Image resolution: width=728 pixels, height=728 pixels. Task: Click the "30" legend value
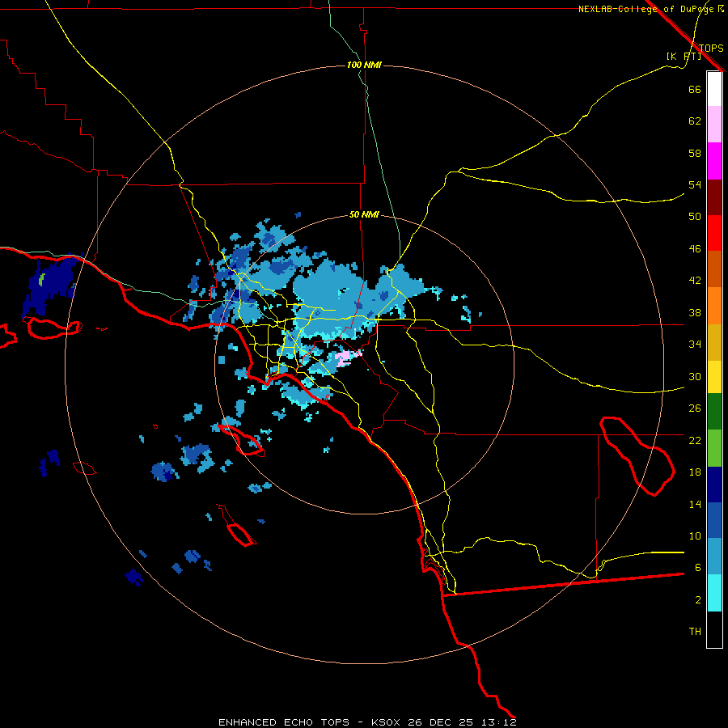coord(695,376)
